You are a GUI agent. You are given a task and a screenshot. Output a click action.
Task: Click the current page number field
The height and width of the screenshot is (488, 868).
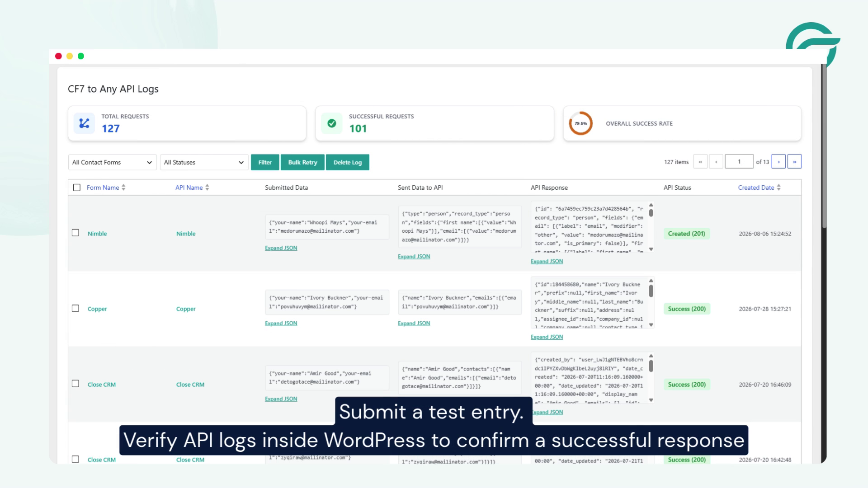point(739,162)
